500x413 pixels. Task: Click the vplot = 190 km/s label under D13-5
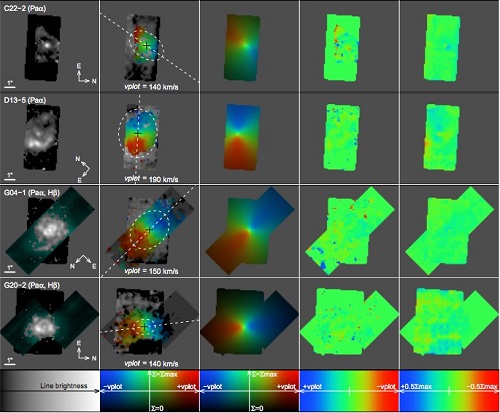click(x=151, y=179)
